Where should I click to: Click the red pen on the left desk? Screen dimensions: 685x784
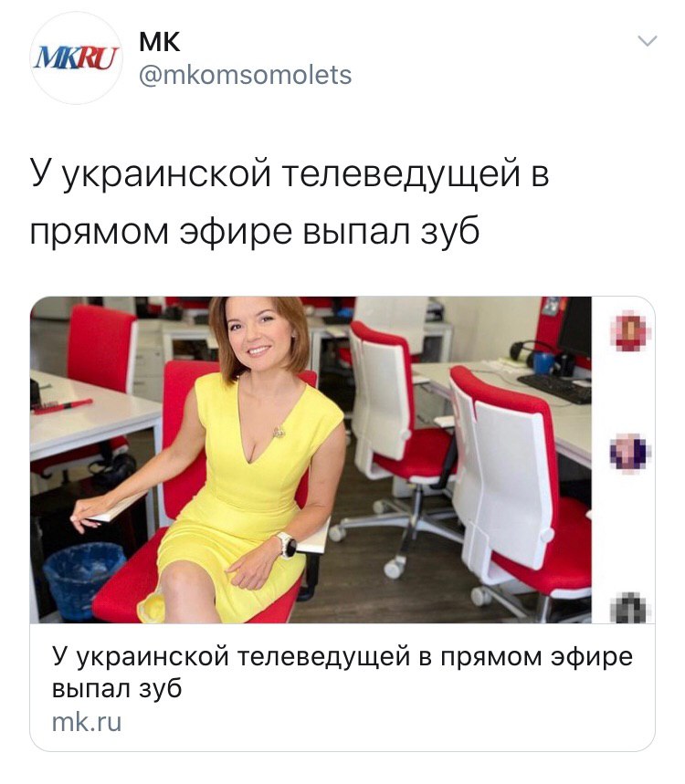(x=62, y=406)
